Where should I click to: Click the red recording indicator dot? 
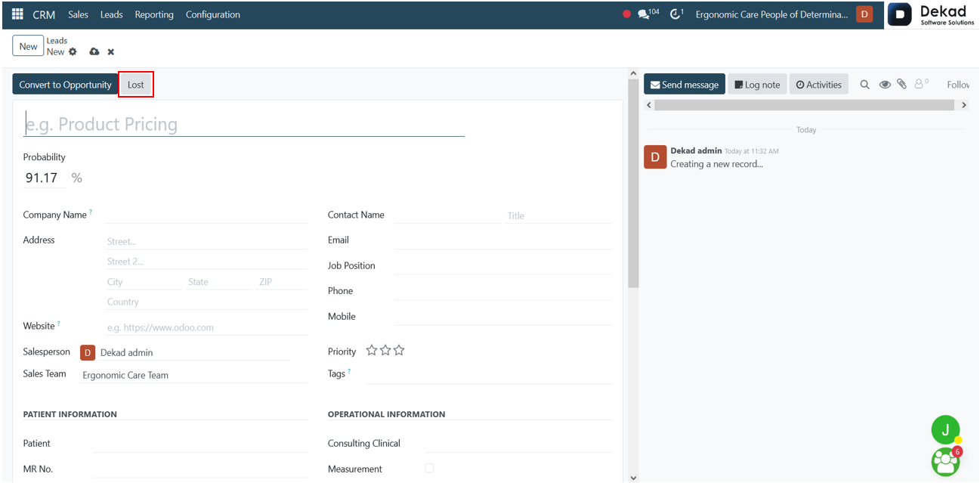[626, 14]
